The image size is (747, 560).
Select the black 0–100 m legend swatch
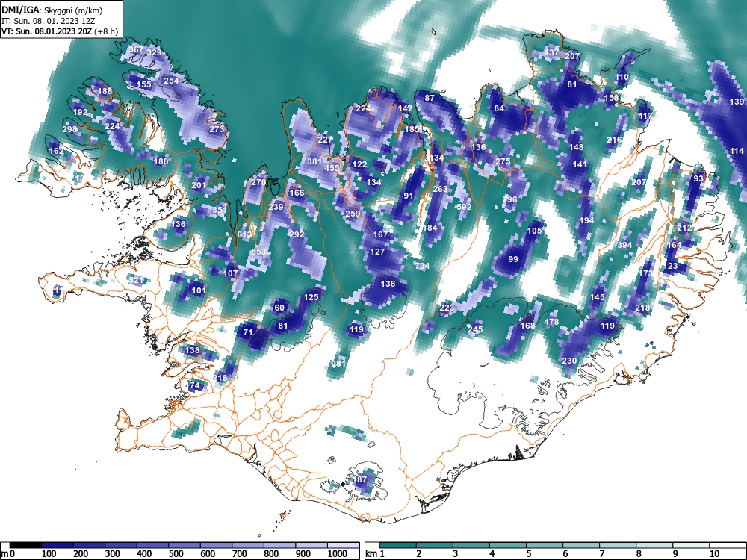[25, 545]
